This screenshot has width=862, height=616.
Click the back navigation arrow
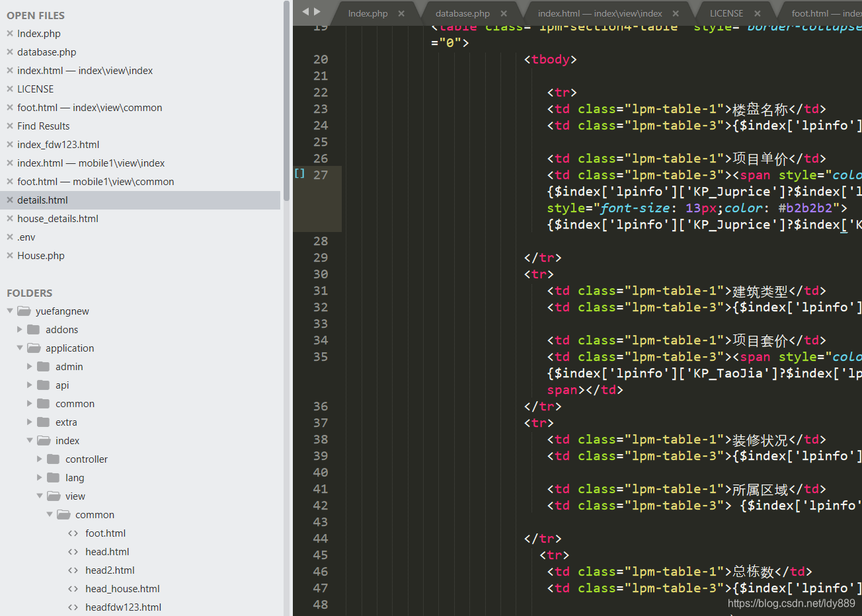(304, 11)
